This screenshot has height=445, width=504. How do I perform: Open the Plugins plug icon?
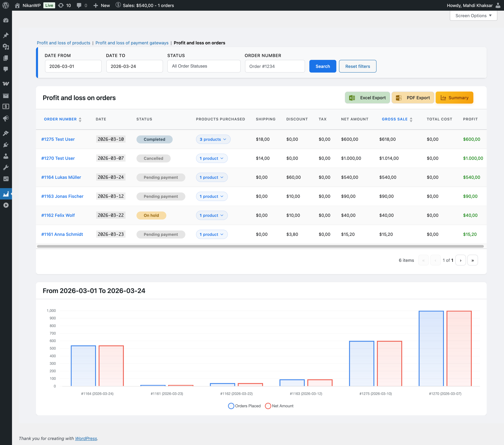tap(6, 145)
